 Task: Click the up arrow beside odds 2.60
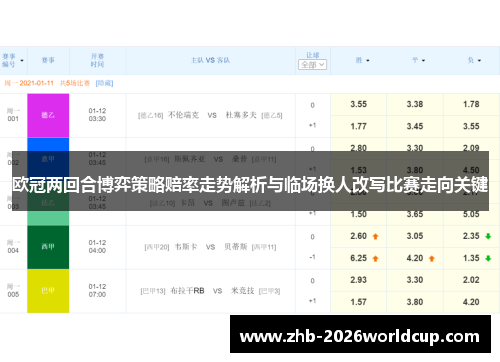375,236
